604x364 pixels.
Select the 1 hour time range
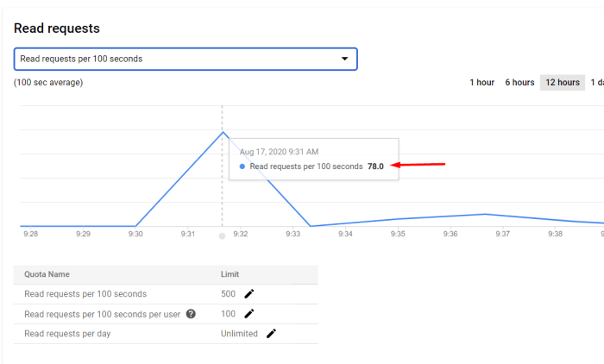coord(481,83)
